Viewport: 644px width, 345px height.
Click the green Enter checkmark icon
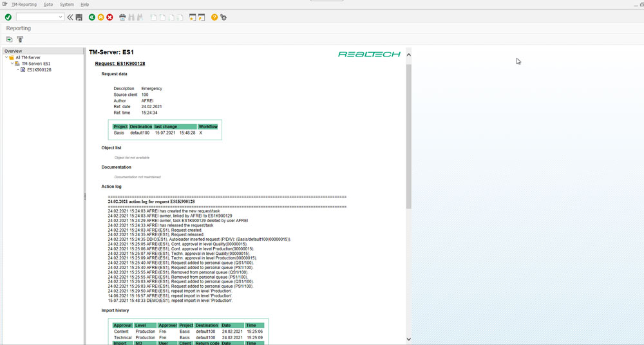[8, 17]
